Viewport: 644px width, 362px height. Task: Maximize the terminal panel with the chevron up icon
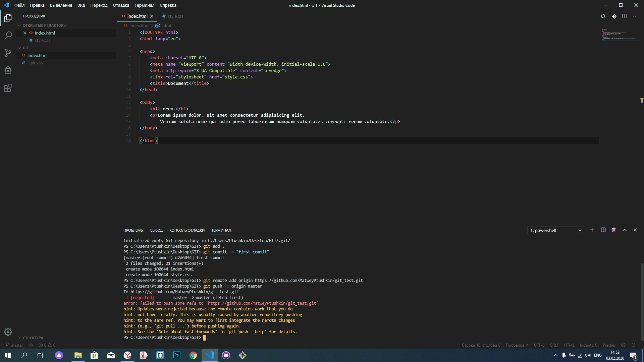[x=625, y=230]
